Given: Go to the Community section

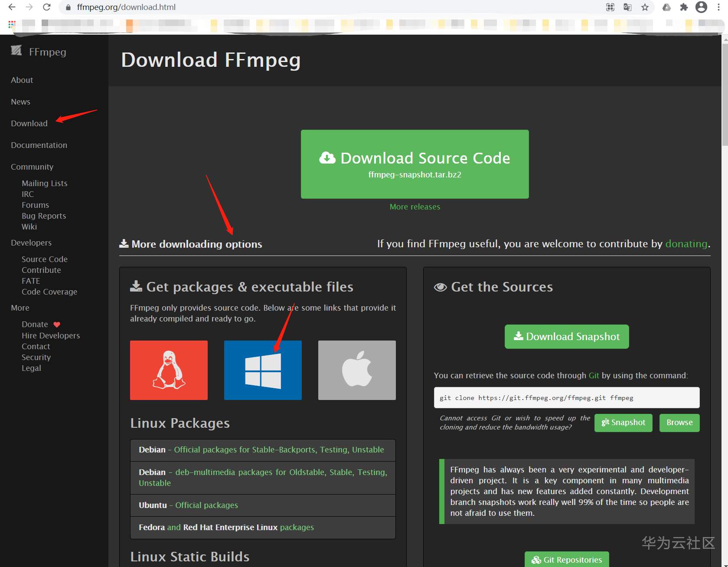Looking at the screenshot, I should point(32,167).
